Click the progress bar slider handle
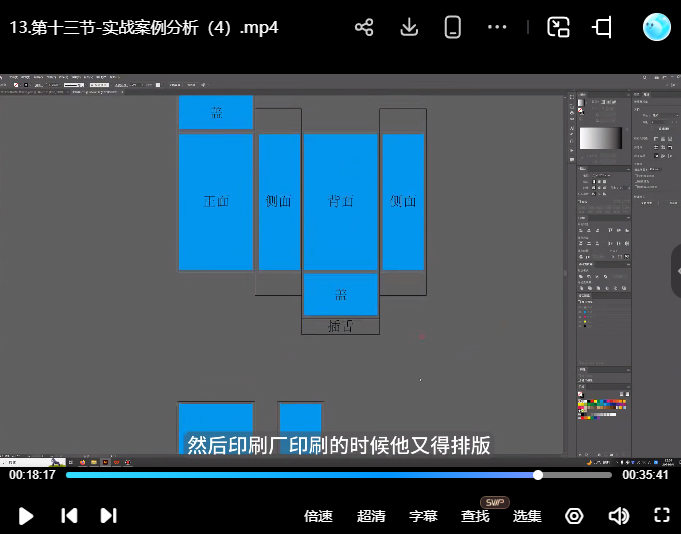This screenshot has height=534, width=681. [x=538, y=475]
